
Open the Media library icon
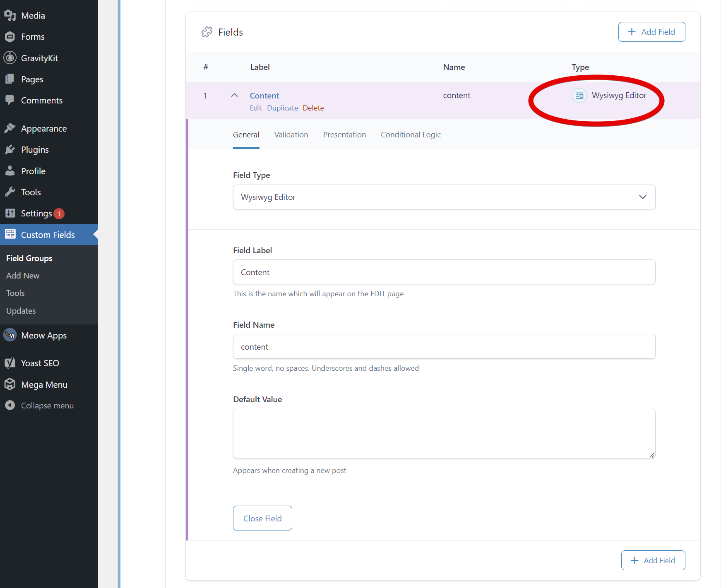(10, 15)
